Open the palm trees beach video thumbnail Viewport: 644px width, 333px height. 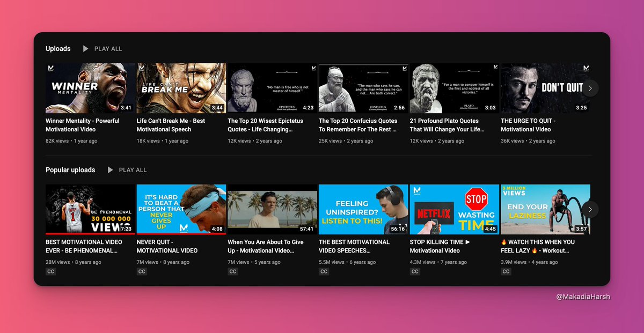(272, 209)
